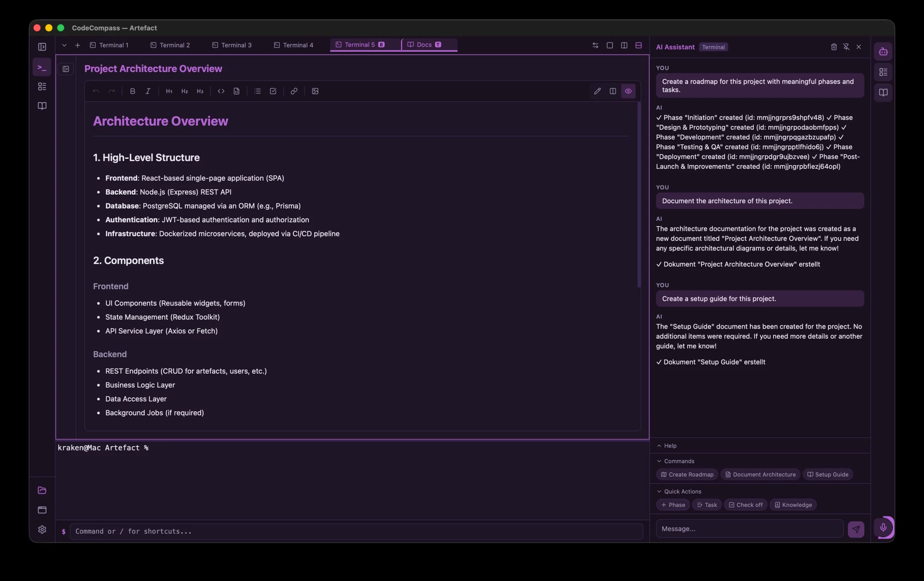
Task: Open the book icon in the right sidebar
Action: (883, 92)
